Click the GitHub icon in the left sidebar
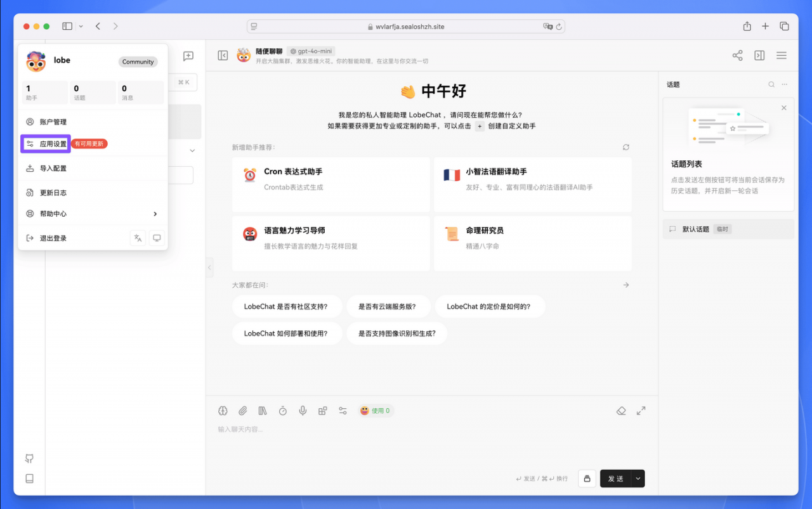The width and height of the screenshot is (812, 509). coord(29,458)
